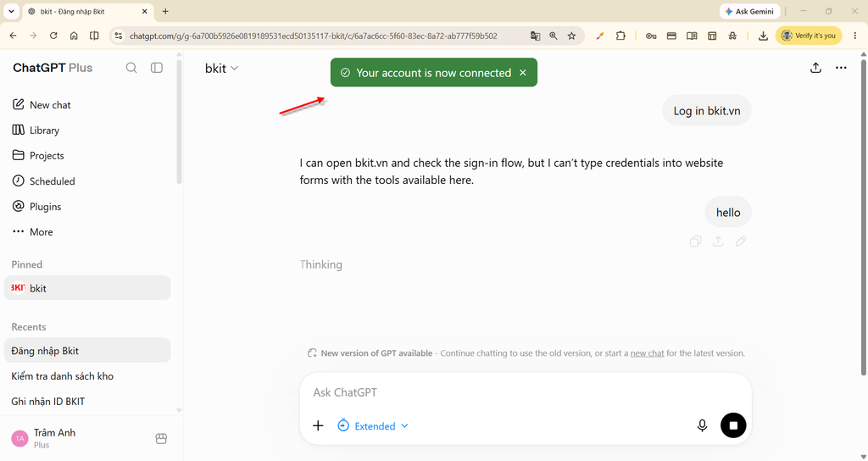
Task: Click the ChatGPT Plus logo text
Action: pos(53,68)
